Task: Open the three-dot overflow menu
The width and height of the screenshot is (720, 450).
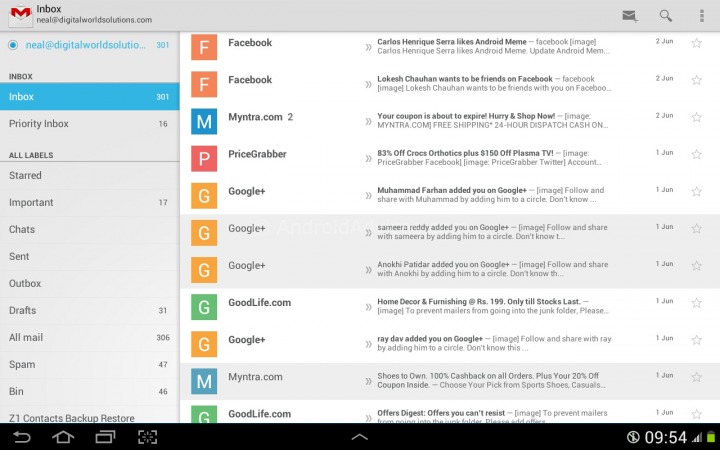Action: [x=702, y=16]
